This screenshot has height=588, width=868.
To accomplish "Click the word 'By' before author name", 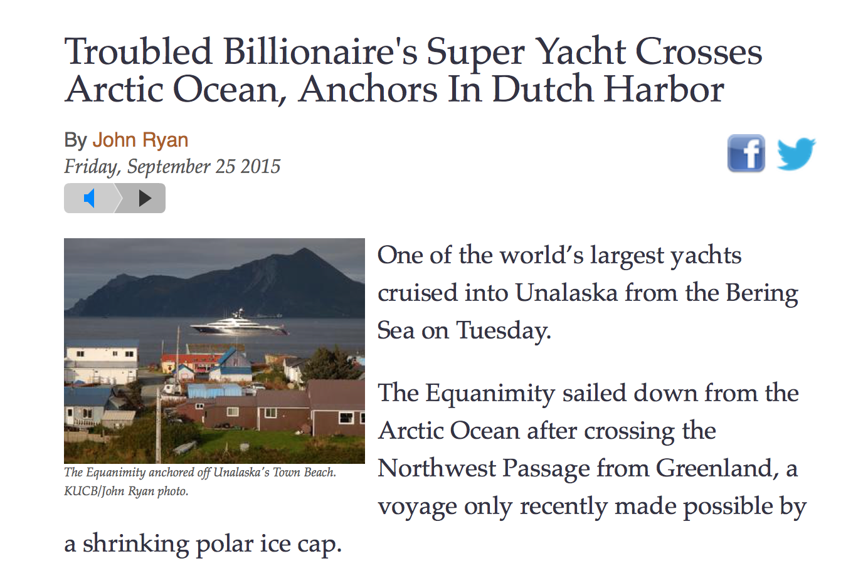I will pos(75,140).
